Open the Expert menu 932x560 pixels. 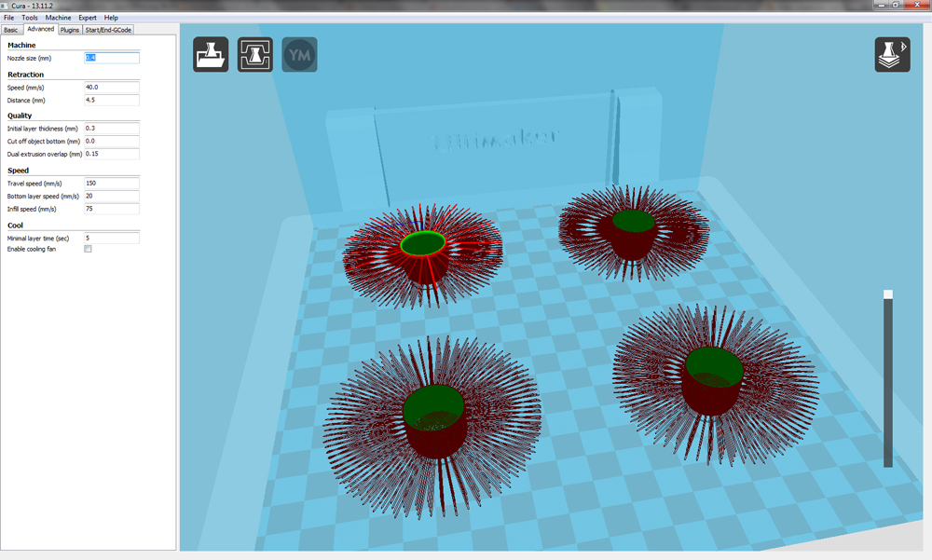[x=88, y=18]
